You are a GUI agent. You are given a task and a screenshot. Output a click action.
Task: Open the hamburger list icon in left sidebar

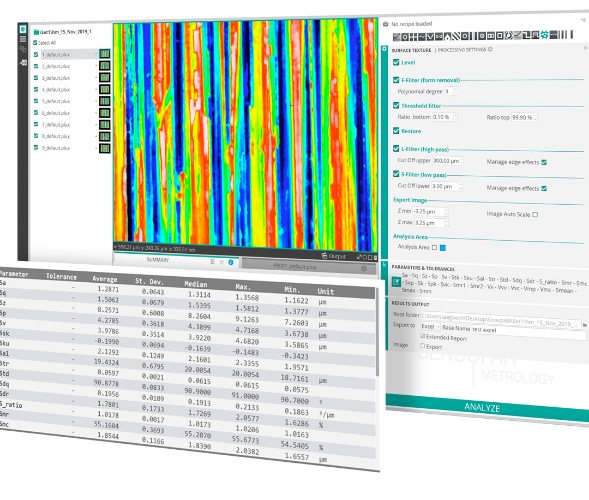(23, 39)
